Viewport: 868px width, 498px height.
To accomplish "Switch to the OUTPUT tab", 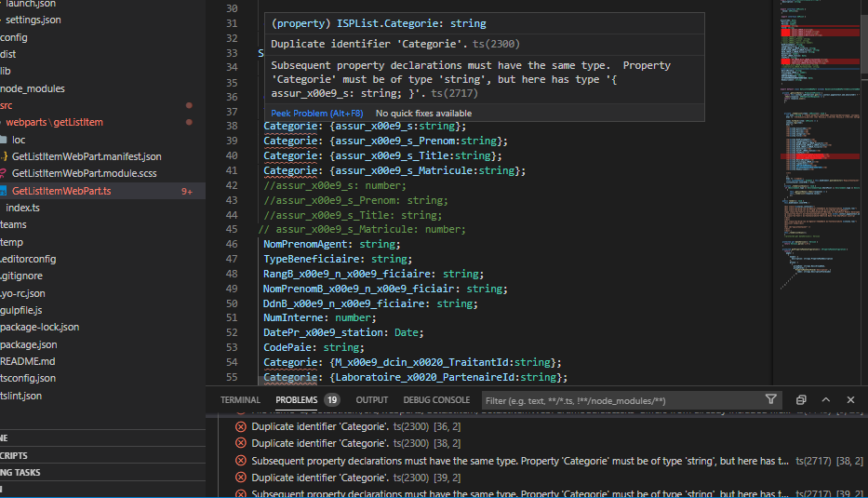I will coord(372,400).
